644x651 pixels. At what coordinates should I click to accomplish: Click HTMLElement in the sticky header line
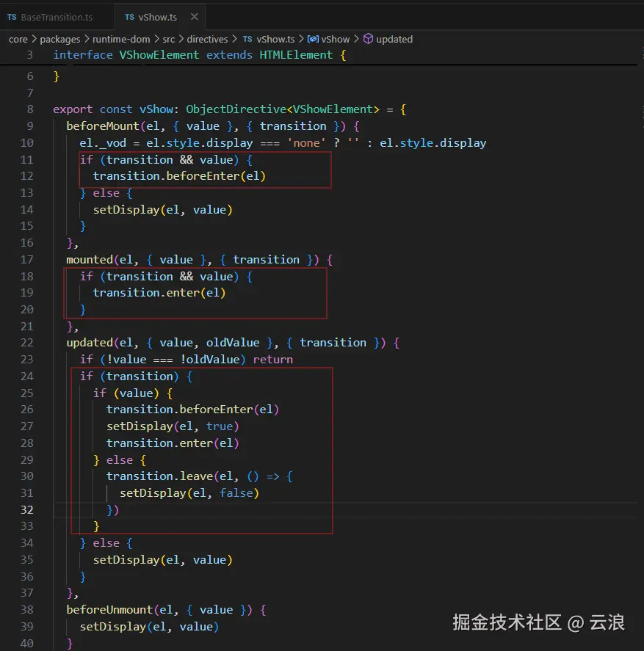point(296,55)
